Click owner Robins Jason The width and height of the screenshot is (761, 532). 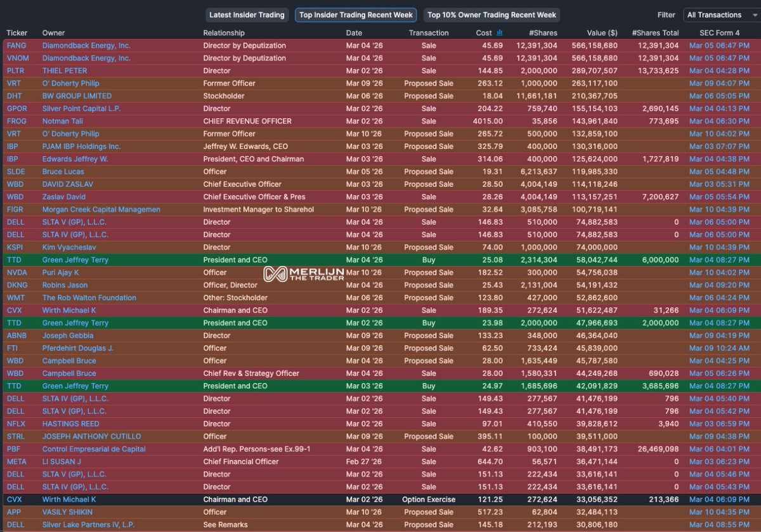pyautogui.click(x=65, y=285)
